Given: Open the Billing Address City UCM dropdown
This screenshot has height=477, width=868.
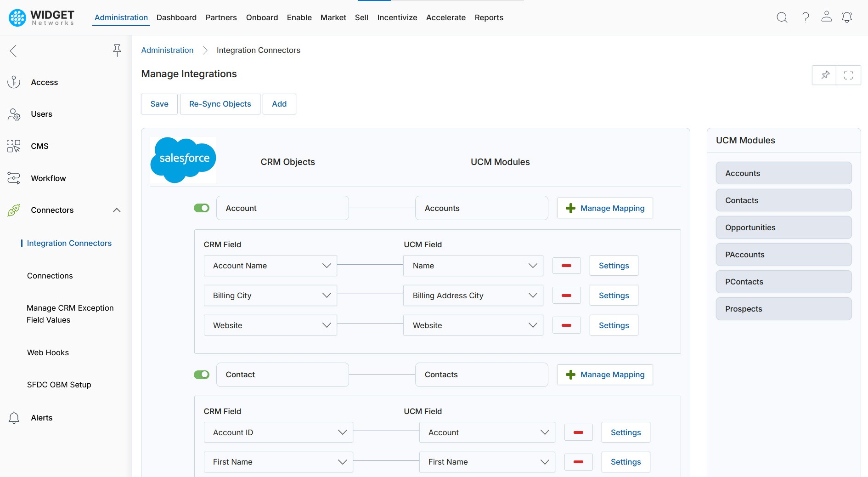Looking at the screenshot, I should pos(473,295).
